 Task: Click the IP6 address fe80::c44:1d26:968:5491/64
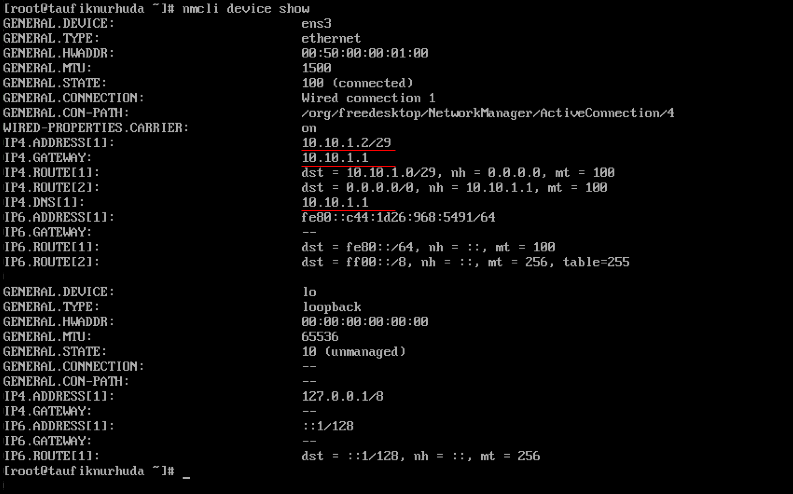[398, 217]
